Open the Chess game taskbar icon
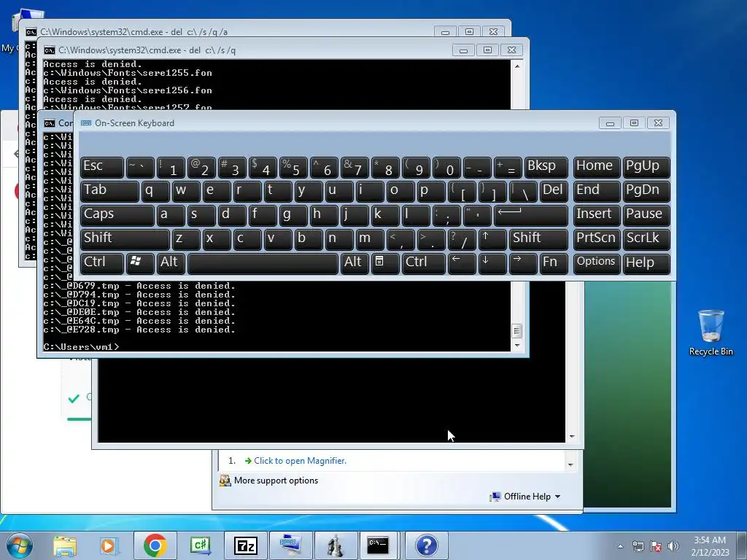The width and height of the screenshot is (747, 560). (336, 545)
